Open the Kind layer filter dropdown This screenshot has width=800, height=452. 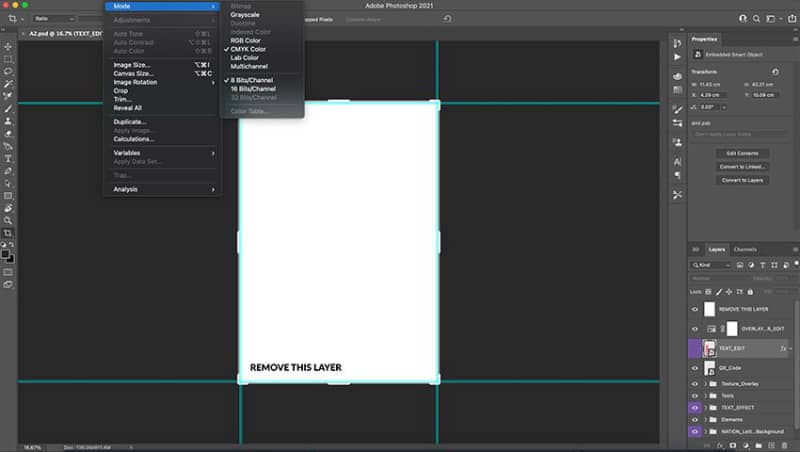[711, 265]
